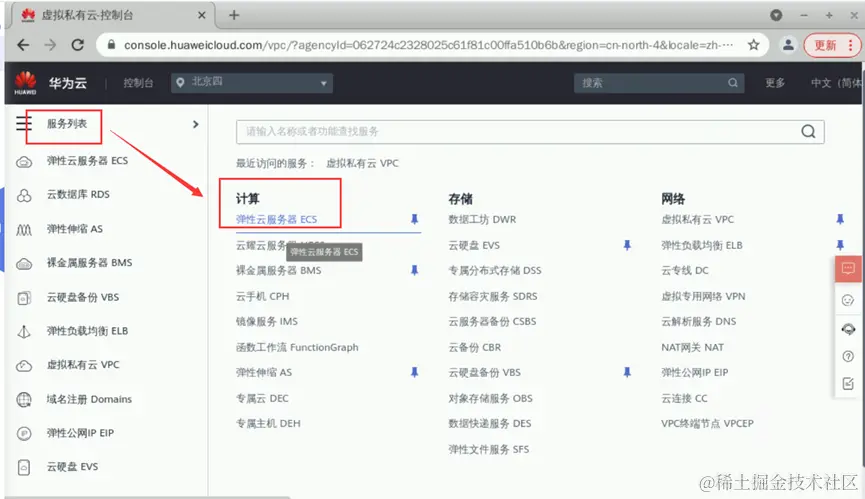Open the 云手机 CPH link
This screenshot has width=865, height=499.
pyautogui.click(x=262, y=296)
